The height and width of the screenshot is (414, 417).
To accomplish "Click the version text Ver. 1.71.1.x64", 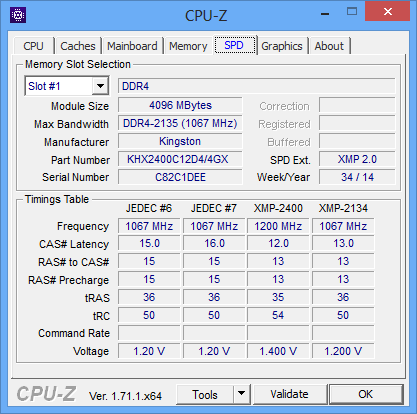I will tap(125, 396).
